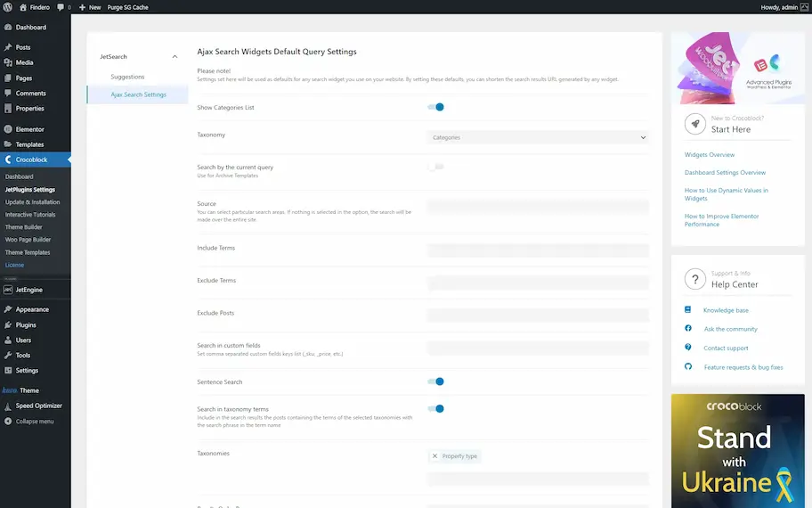
Task: Select the Ajax Search Settings tab
Action: coord(138,94)
